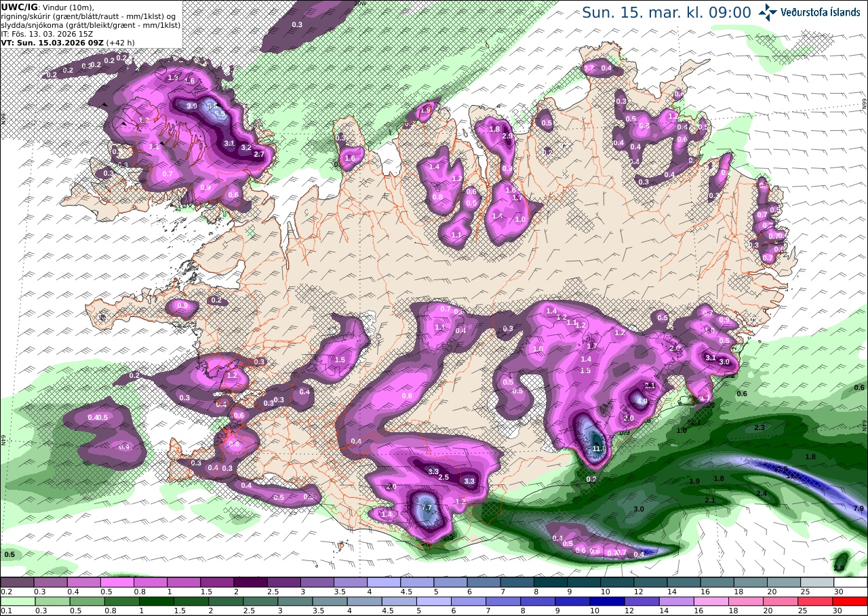Pick the snow swatch between 12 and 14

click(650, 582)
